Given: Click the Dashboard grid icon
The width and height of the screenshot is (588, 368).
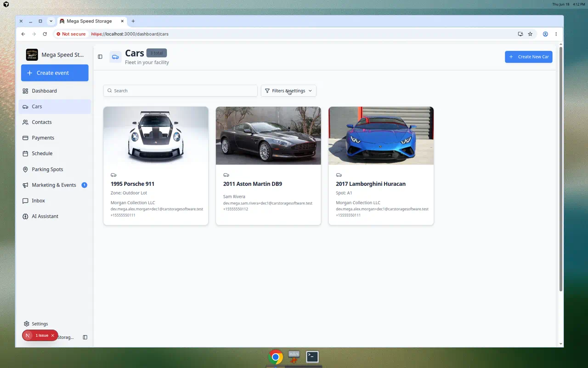Looking at the screenshot, I should 25,91.
